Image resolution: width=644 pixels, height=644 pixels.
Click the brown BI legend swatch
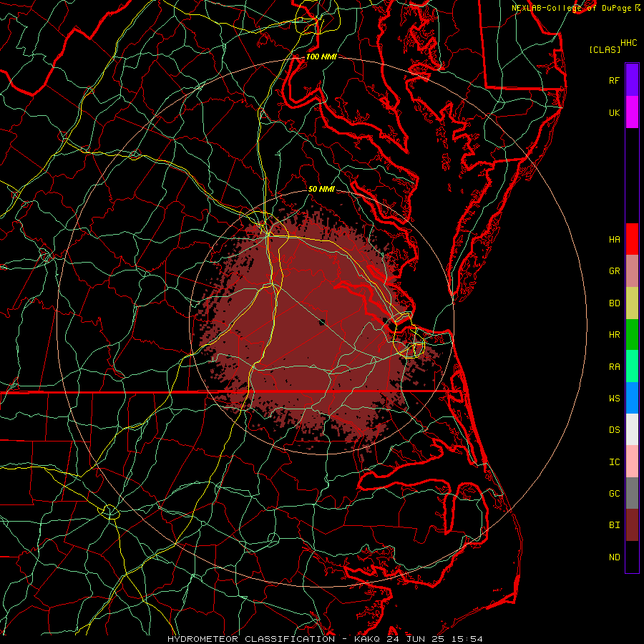(x=632, y=525)
